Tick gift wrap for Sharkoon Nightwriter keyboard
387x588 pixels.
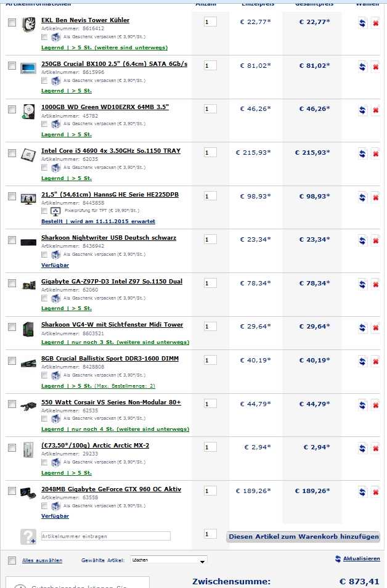coord(44,255)
